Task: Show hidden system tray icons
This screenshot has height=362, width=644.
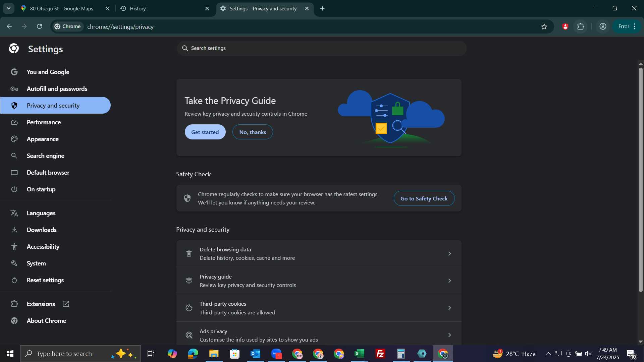Action: pos(548,354)
